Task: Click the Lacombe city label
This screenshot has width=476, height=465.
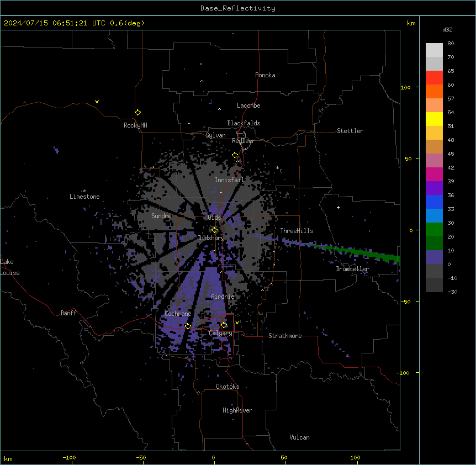Action: (x=248, y=105)
